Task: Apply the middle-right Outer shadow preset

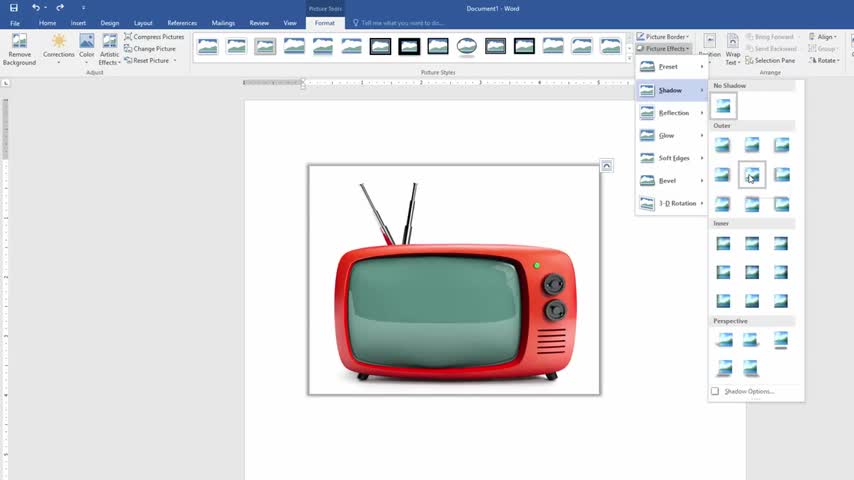Action: click(782, 174)
